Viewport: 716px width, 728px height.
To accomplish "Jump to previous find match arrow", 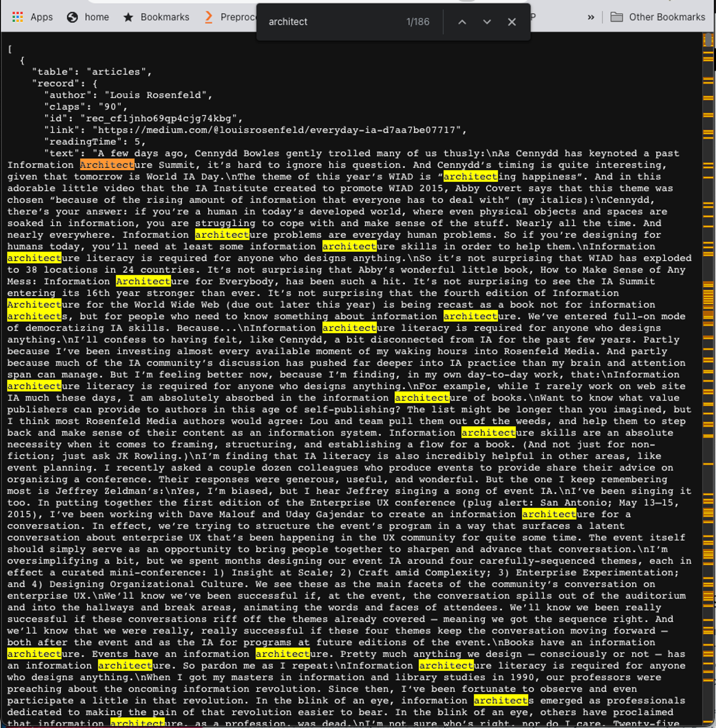I will coord(462,22).
